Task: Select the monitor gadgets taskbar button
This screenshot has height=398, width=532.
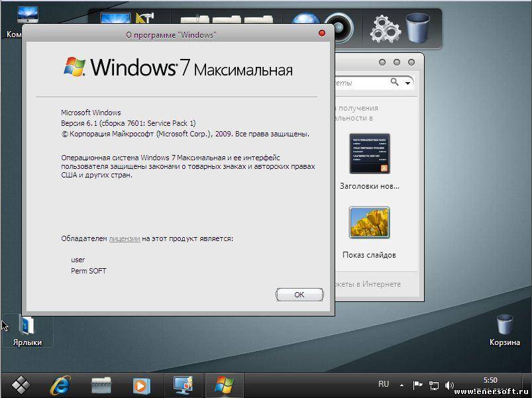Action: [x=184, y=385]
